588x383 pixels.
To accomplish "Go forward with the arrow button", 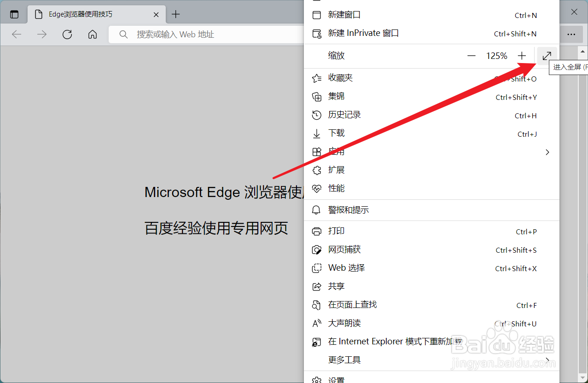I will 42,35.
